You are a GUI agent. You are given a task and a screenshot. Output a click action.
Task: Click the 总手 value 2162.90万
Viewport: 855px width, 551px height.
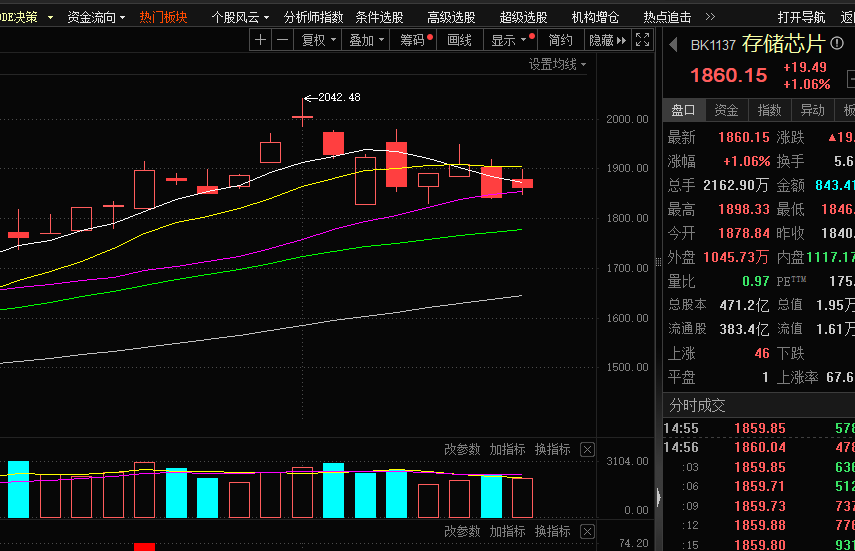pos(736,185)
